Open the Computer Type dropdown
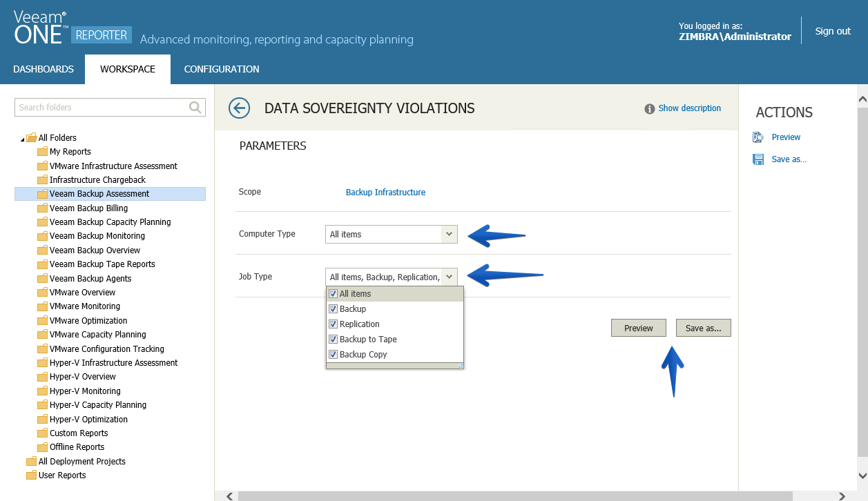The image size is (868, 501). pyautogui.click(x=449, y=235)
